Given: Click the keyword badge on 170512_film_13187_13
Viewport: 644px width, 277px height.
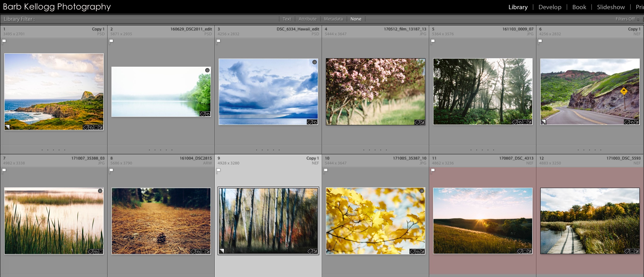Looking at the screenshot, I should click(x=417, y=122).
